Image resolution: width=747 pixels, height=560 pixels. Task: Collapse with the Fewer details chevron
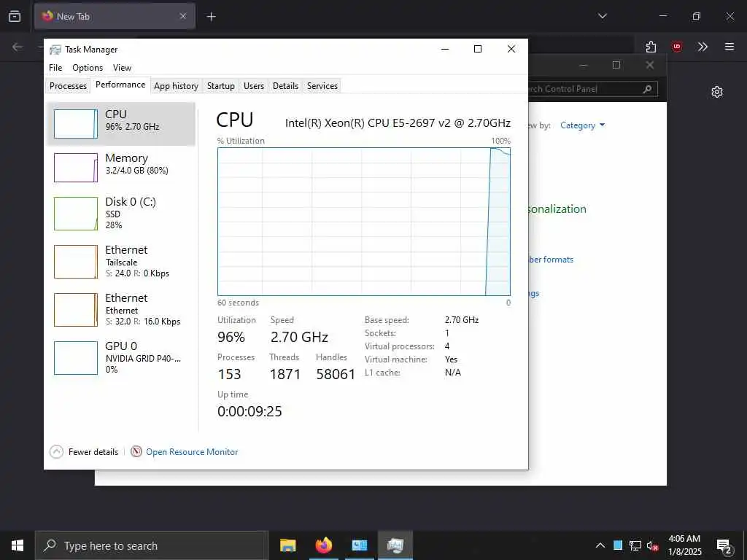(56, 451)
